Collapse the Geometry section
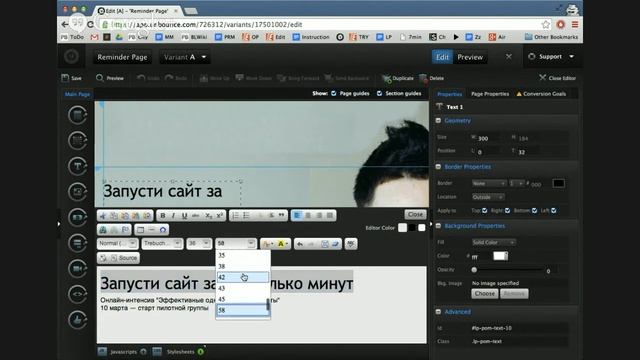The height and width of the screenshot is (360, 640). (x=438, y=120)
